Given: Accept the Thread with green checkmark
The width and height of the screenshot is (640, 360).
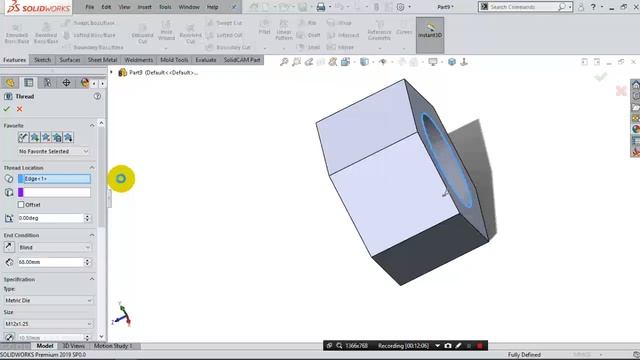Looking at the screenshot, I should [x=7, y=109].
